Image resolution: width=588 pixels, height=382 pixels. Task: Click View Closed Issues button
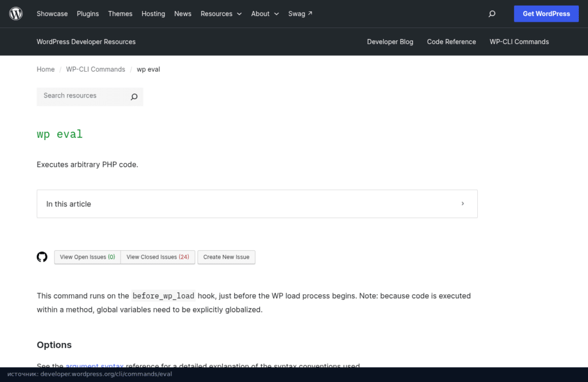click(x=157, y=257)
